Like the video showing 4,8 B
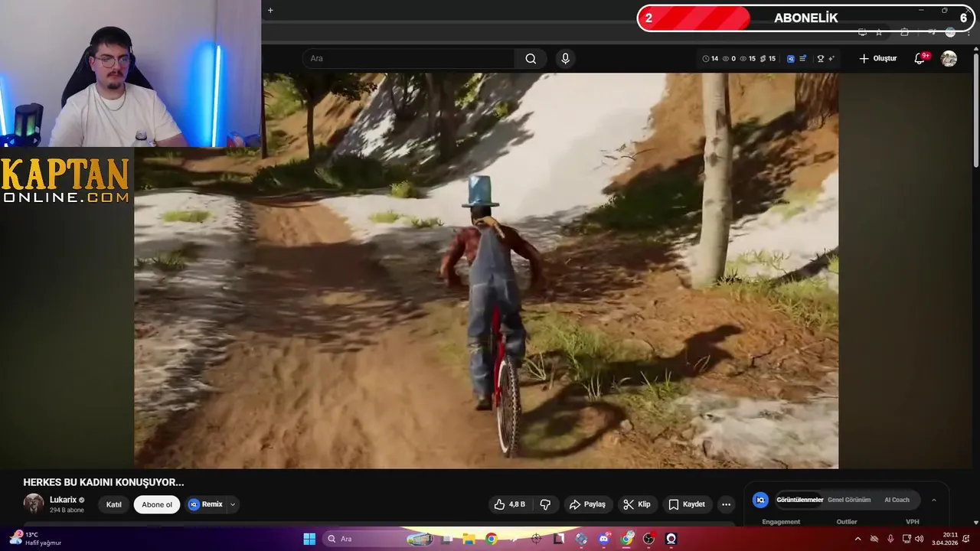 click(x=510, y=504)
